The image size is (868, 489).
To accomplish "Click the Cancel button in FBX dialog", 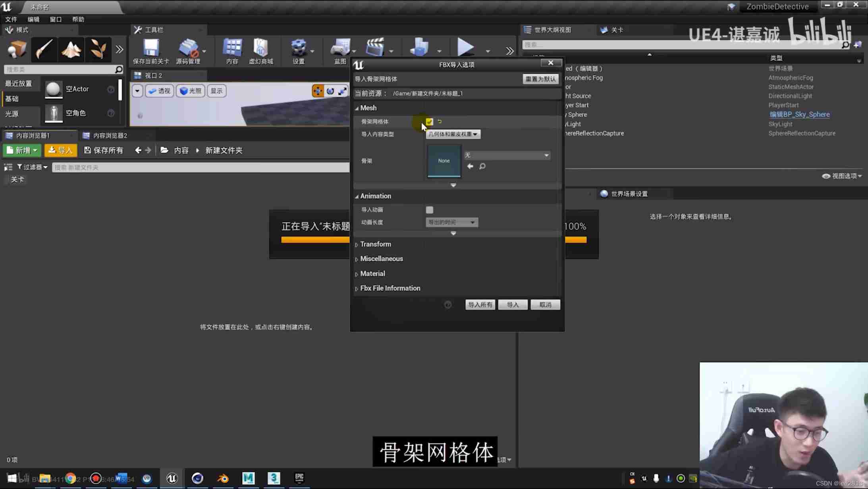I will point(545,304).
